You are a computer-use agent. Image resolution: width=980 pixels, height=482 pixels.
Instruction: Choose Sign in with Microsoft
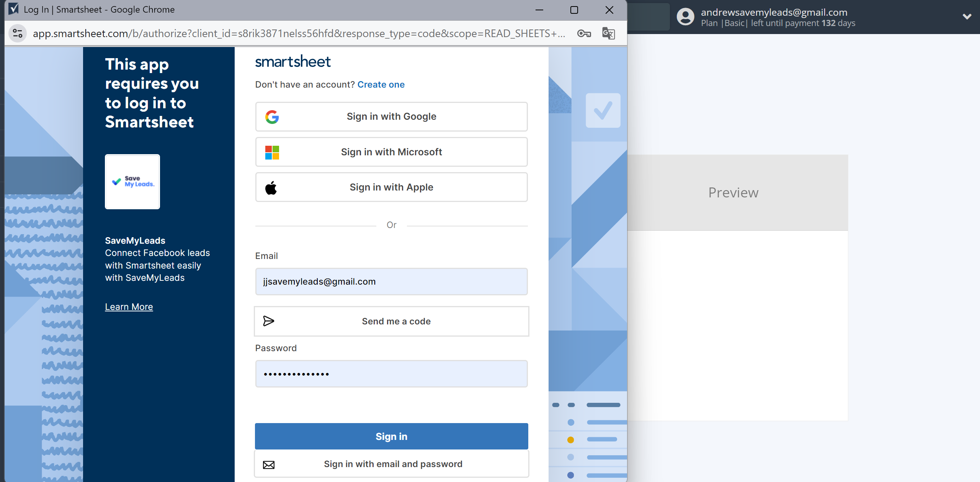391,152
